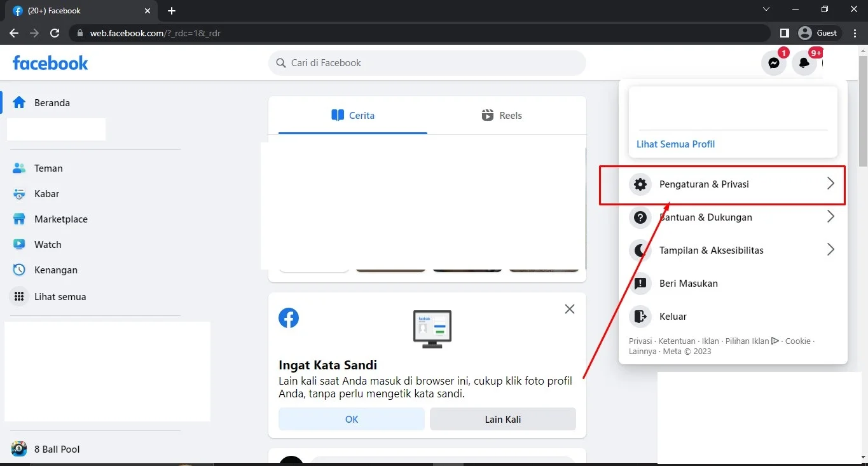Image resolution: width=868 pixels, height=466 pixels.
Task: Click the search magnifier icon
Action: [280, 63]
